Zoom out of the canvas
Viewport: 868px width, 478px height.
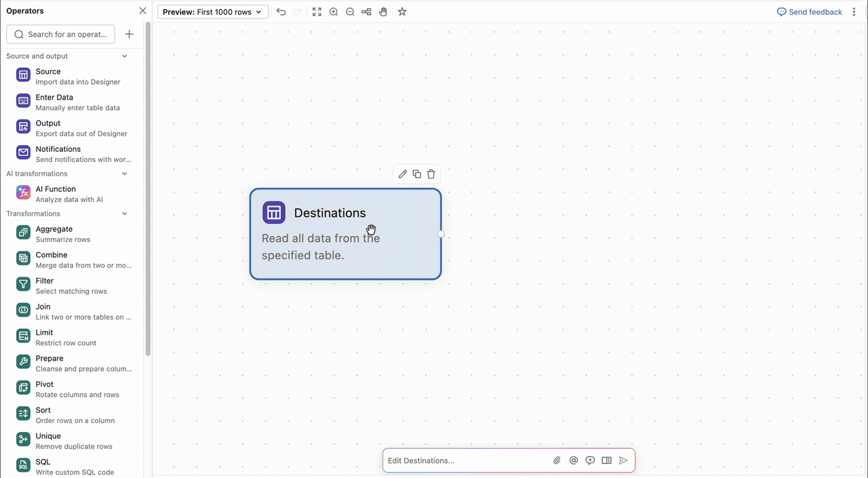pyautogui.click(x=350, y=12)
